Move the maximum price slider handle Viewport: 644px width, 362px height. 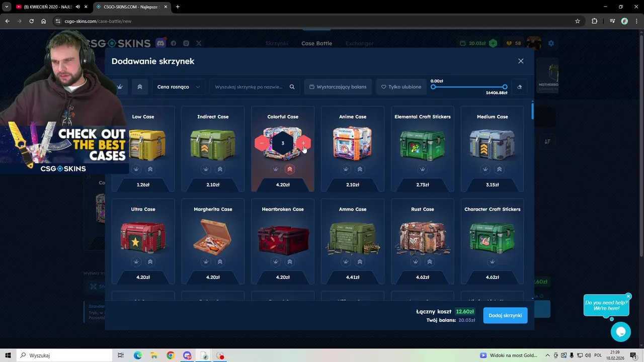click(505, 87)
